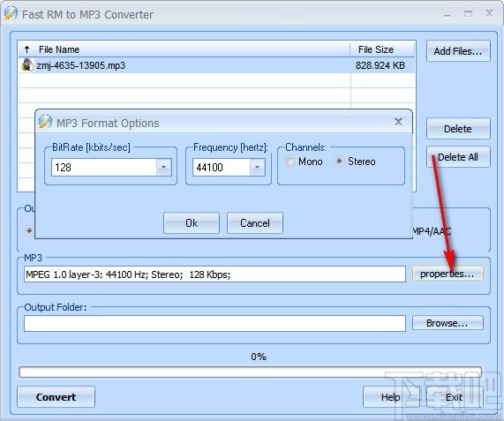Open the MP3 properties... button
Viewport: 504px width, 421px height.
point(448,274)
